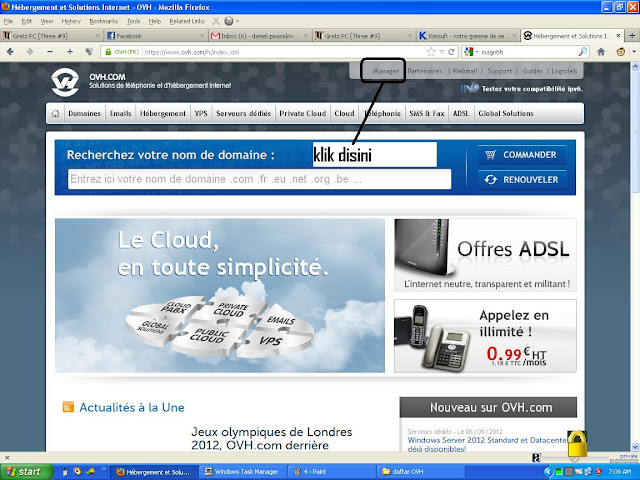Click the search magnifier icon
640x480 pixels.
coord(583,52)
